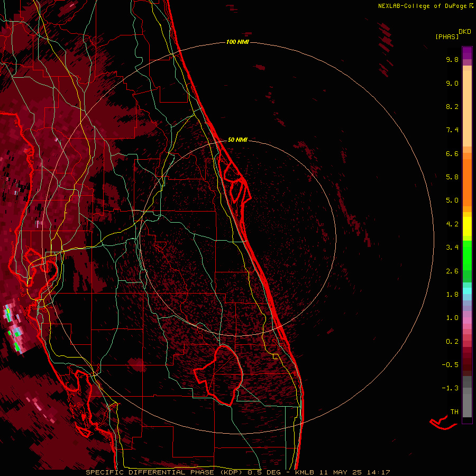This screenshot has width=476, height=476.
Task: Click the 2.6 legend value
Action: click(452, 271)
